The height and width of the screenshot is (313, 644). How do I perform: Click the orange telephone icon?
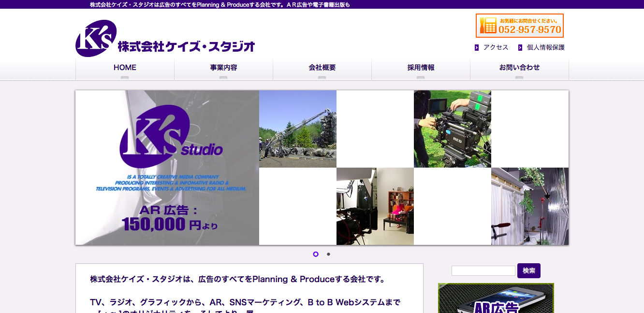(x=489, y=26)
